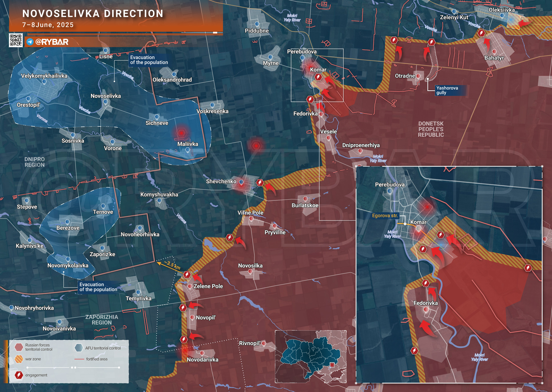Screen dimensions: 552x392
Task: Click the Fedorivka label inside the inset map
Action: pos(426,303)
